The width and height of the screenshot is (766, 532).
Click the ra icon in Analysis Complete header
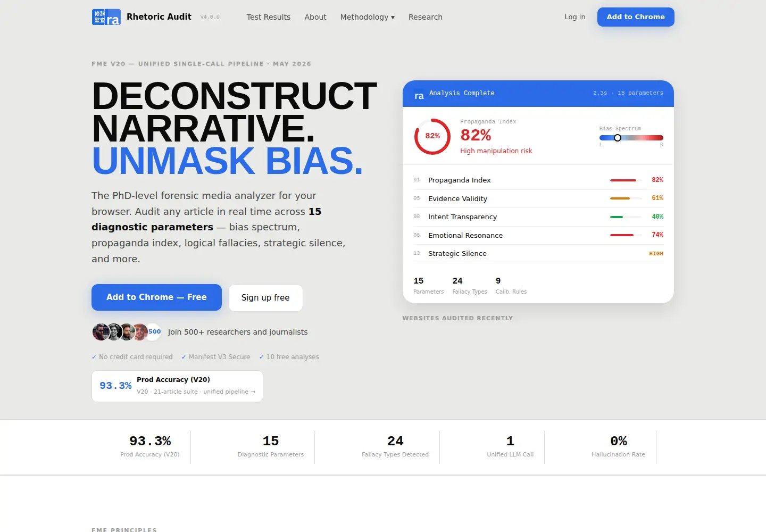(x=419, y=95)
